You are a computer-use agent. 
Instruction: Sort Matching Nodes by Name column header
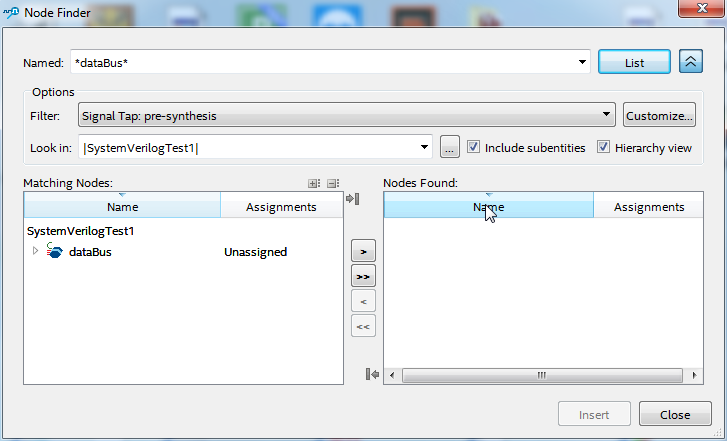click(122, 206)
